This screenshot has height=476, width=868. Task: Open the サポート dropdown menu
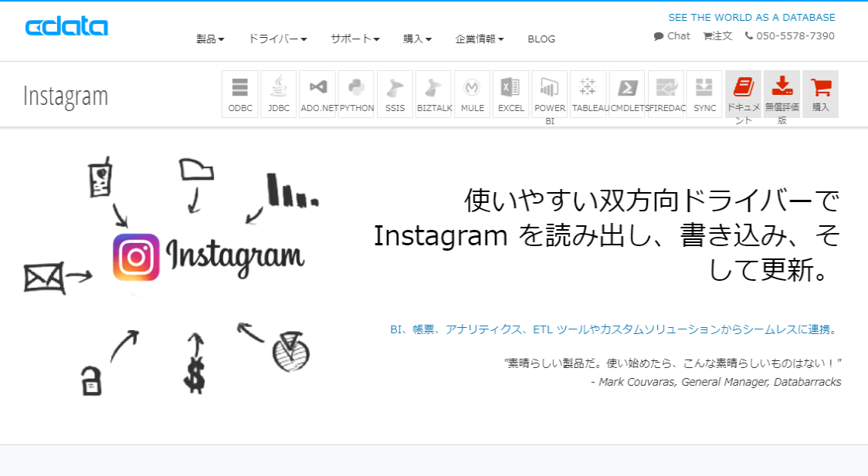click(354, 39)
